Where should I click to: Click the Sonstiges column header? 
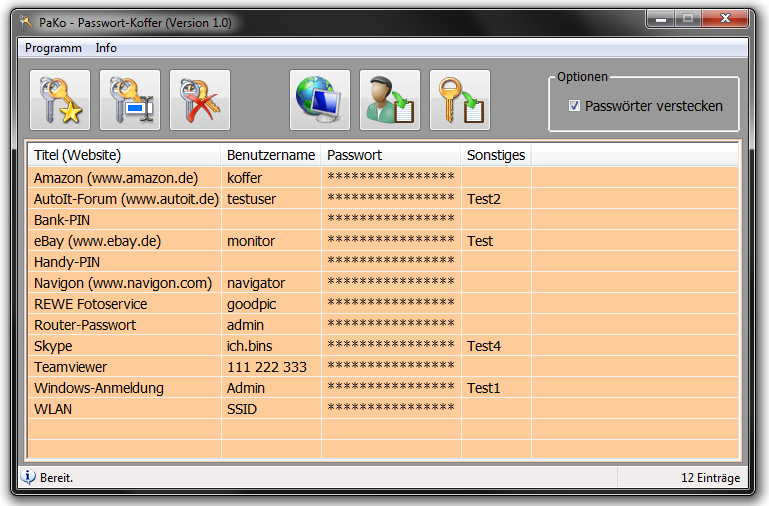(x=494, y=155)
